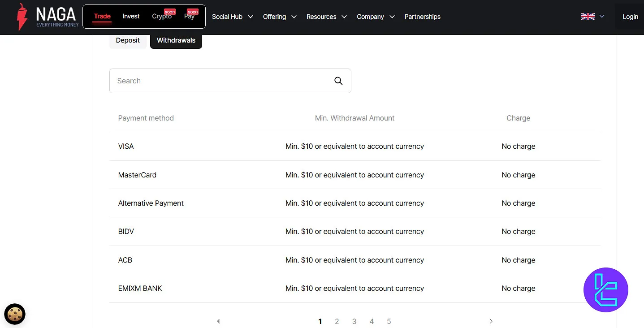Open the Partnerships link
The height and width of the screenshot is (328, 644).
click(x=422, y=17)
